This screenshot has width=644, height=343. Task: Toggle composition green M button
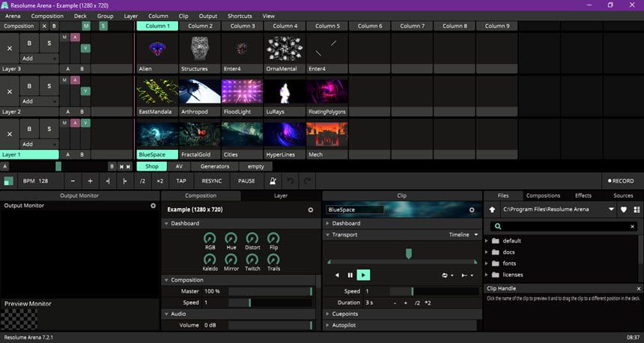click(86, 26)
